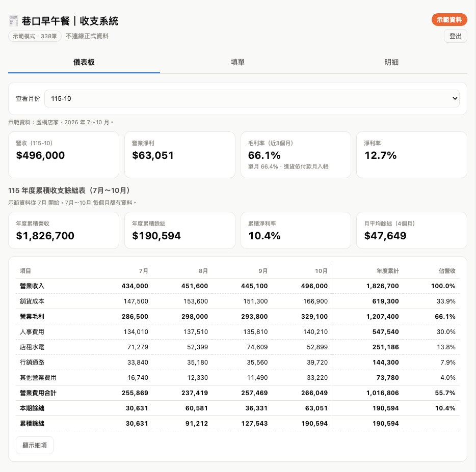
Task: Click the 不連線正式資料 text
Action: click(87, 36)
